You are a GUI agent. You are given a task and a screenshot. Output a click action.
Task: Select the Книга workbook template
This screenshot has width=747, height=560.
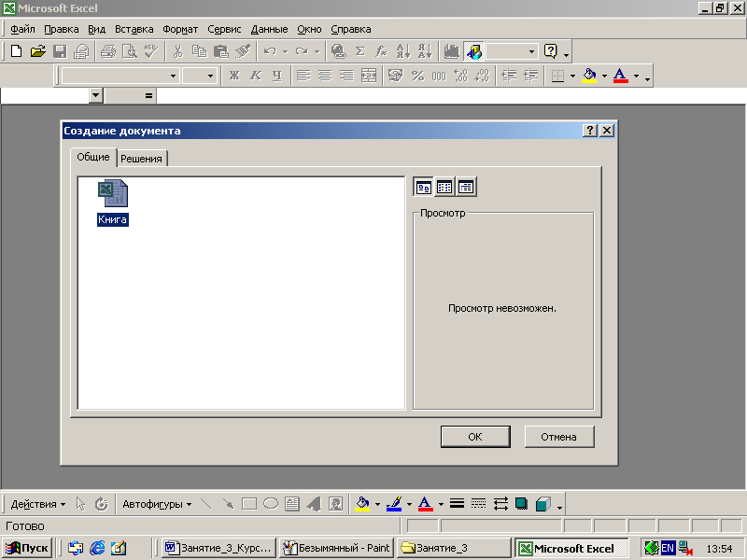pyautogui.click(x=113, y=202)
